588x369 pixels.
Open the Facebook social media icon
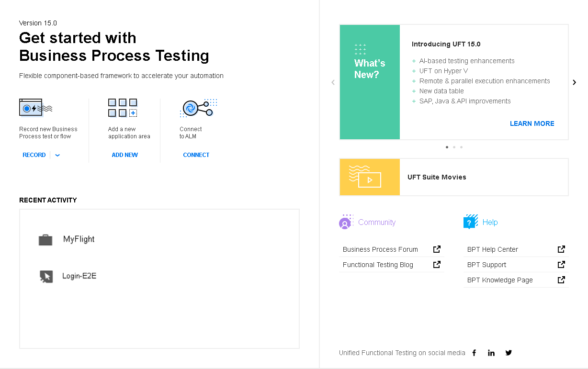[474, 353]
